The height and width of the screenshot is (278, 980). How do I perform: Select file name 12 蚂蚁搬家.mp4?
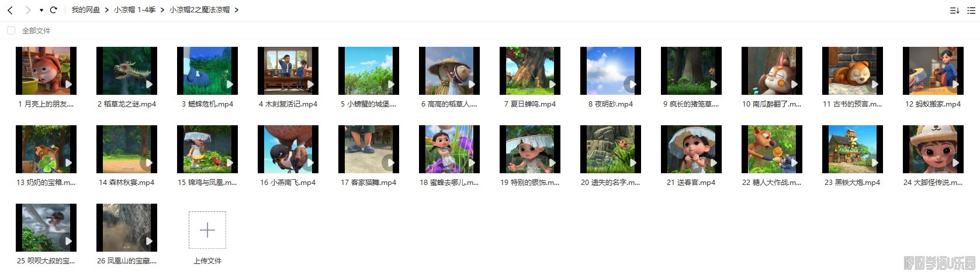click(x=933, y=104)
